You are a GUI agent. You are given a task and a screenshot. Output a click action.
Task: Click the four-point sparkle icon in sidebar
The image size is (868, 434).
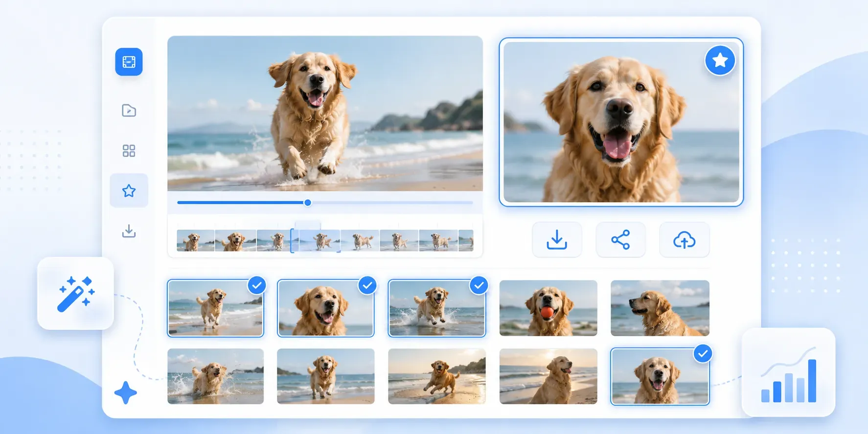click(x=125, y=392)
